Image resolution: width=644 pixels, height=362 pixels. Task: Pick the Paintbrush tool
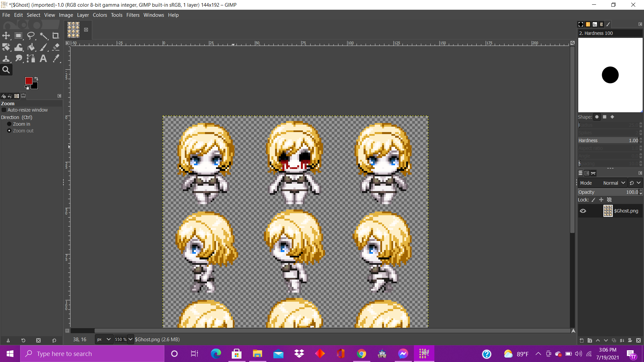pyautogui.click(x=43, y=47)
